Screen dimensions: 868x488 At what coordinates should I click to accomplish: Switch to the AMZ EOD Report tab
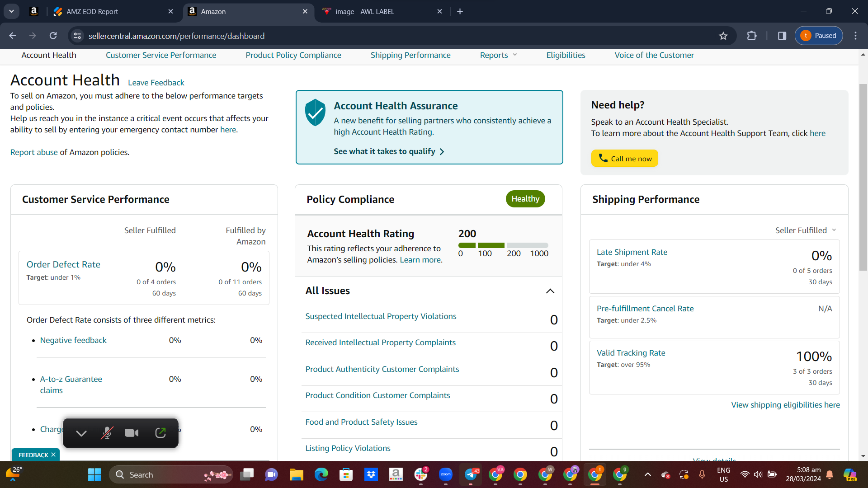click(113, 11)
